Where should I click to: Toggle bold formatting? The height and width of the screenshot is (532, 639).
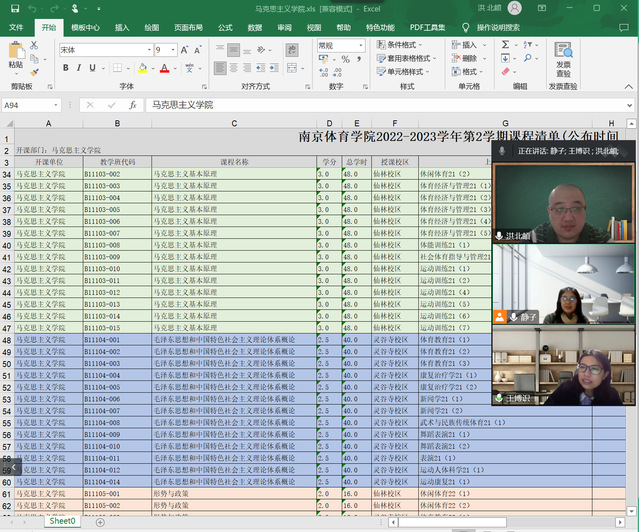pos(65,68)
